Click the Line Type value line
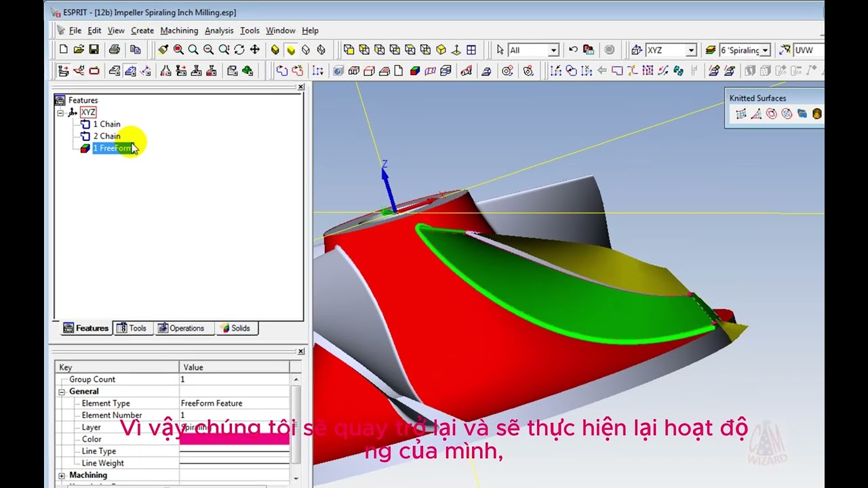Viewport: 868px width, 488px height. [235, 451]
